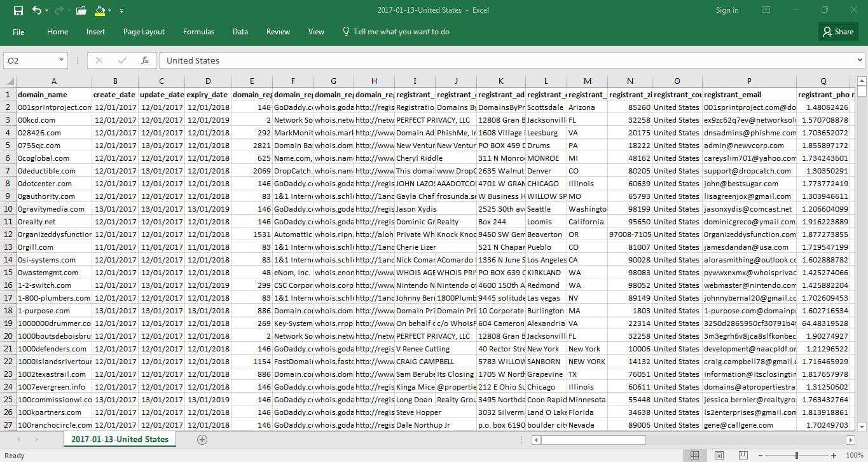Click the Open folder icon in Quick Access Toolbar
868x462 pixels.
click(81, 10)
